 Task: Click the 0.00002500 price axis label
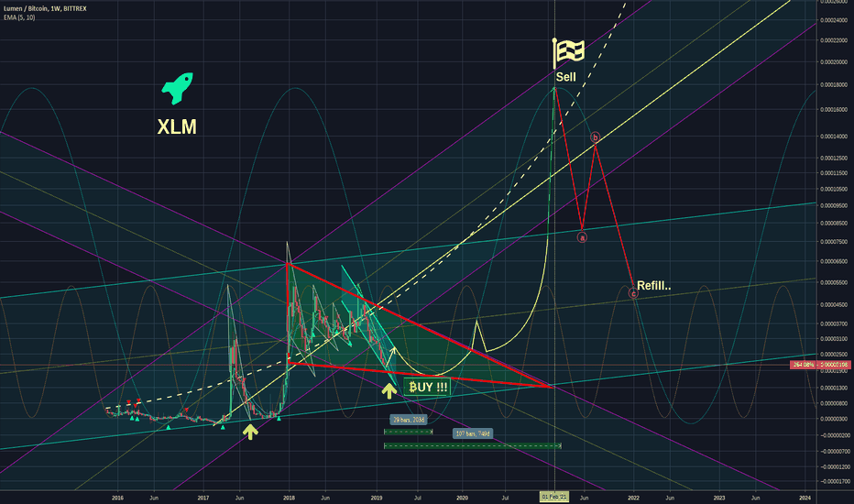pyautogui.click(x=834, y=355)
